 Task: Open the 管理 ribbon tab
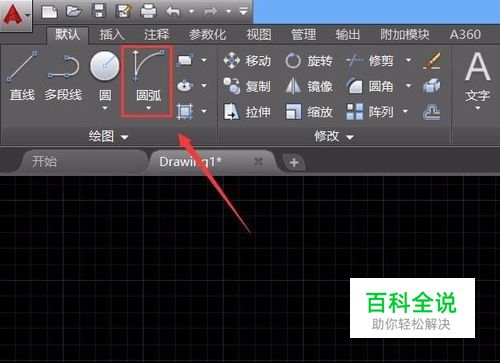[x=303, y=35]
